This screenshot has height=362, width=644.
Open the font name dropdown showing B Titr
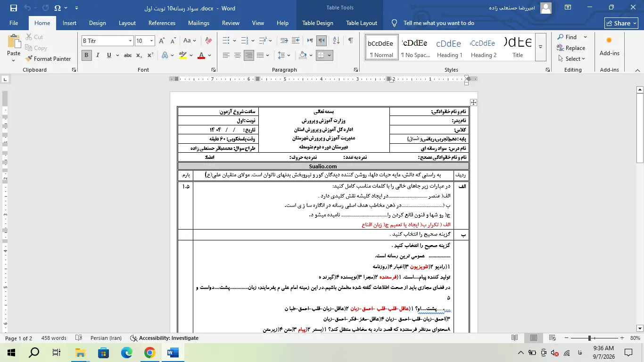tap(131, 41)
